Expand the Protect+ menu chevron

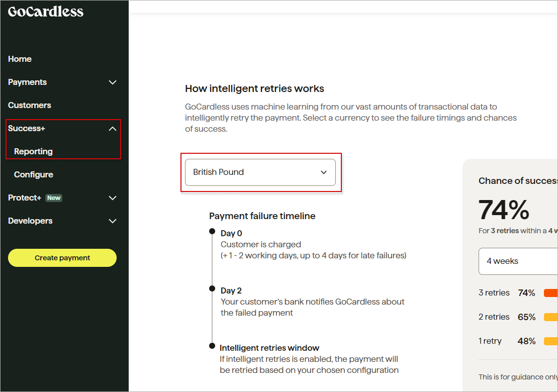[113, 198]
